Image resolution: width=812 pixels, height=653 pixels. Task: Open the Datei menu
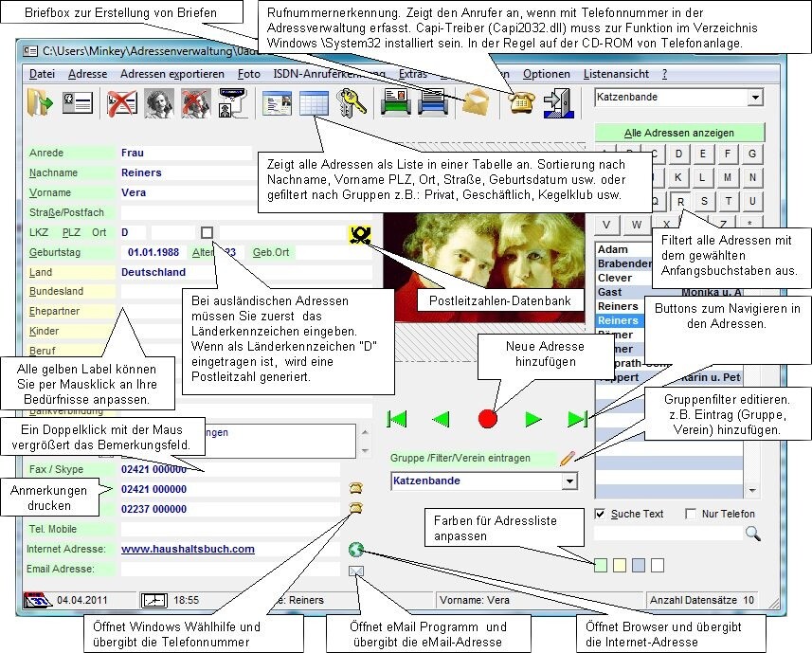pos(42,74)
